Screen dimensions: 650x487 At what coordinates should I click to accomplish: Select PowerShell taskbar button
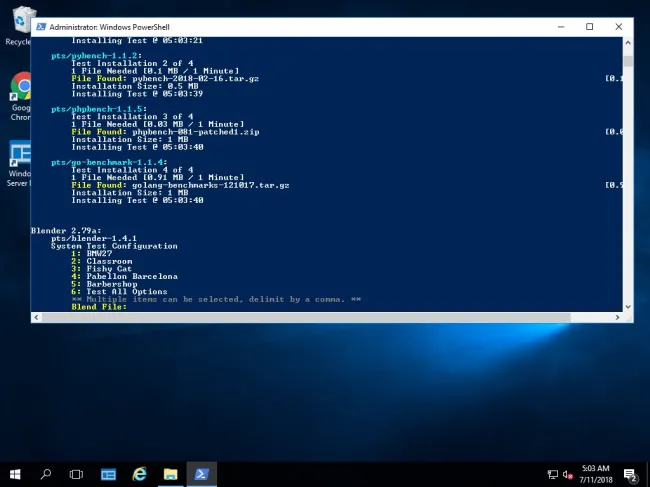coord(201,474)
